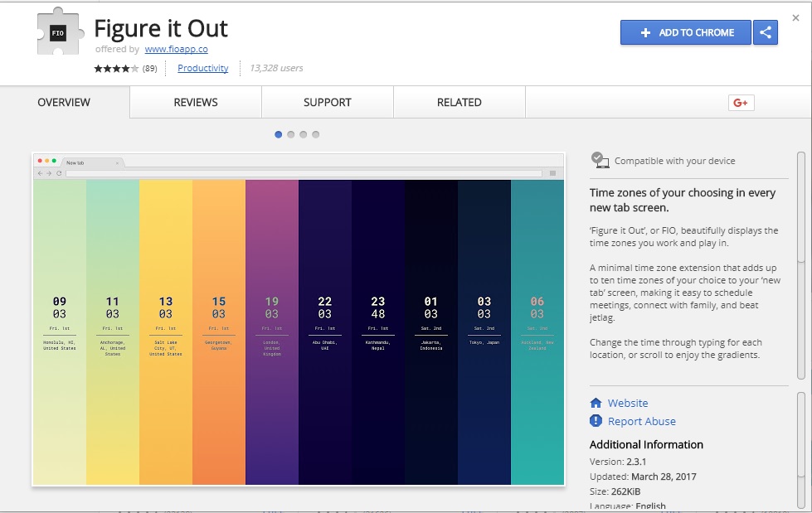Go to the Support tab
Image resolution: width=812 pixels, height=513 pixels.
(x=328, y=103)
